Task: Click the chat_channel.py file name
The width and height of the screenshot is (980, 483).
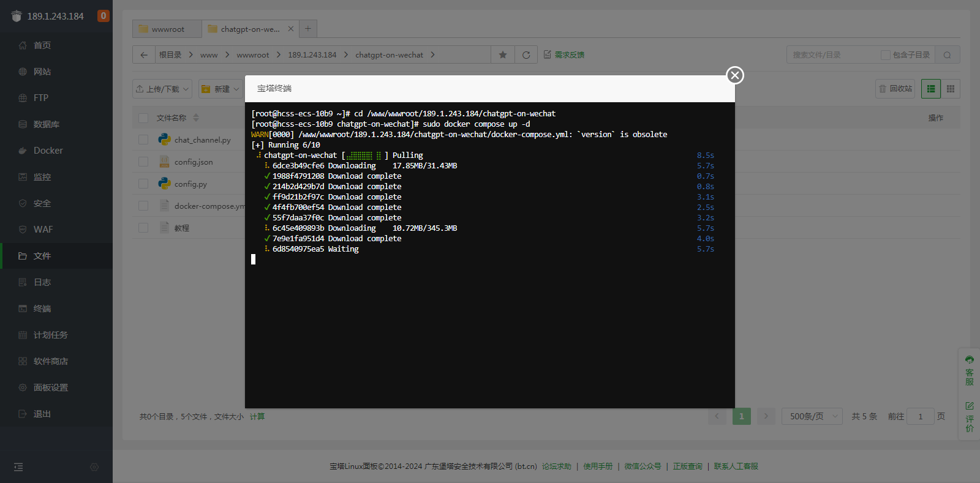Action: 203,140
